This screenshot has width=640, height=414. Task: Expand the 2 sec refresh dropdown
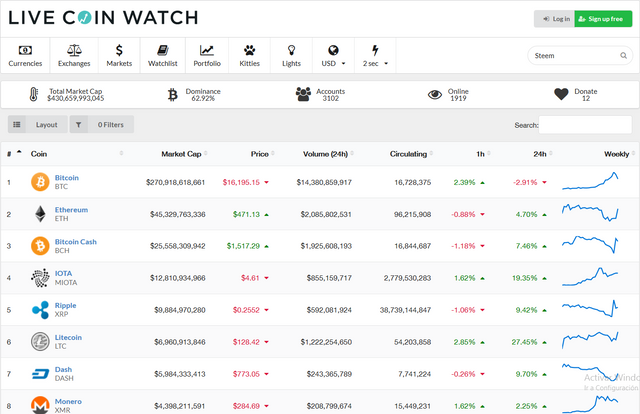point(375,55)
